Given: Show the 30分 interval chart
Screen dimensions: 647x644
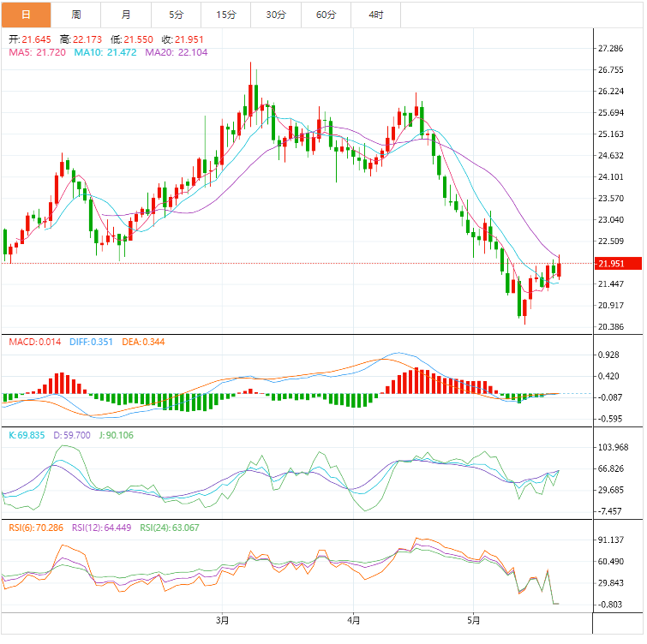Looking at the screenshot, I should point(276,15).
